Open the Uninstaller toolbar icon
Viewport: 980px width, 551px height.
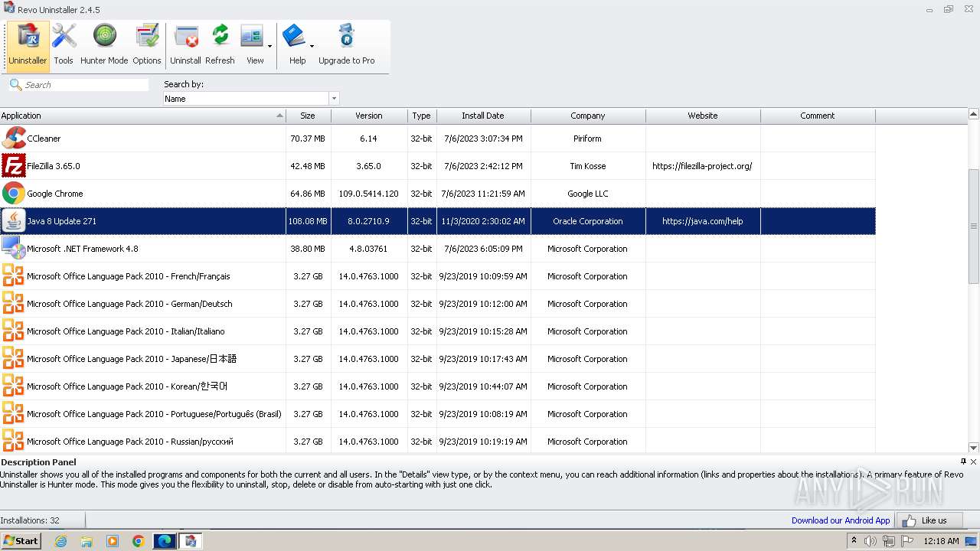pos(28,44)
